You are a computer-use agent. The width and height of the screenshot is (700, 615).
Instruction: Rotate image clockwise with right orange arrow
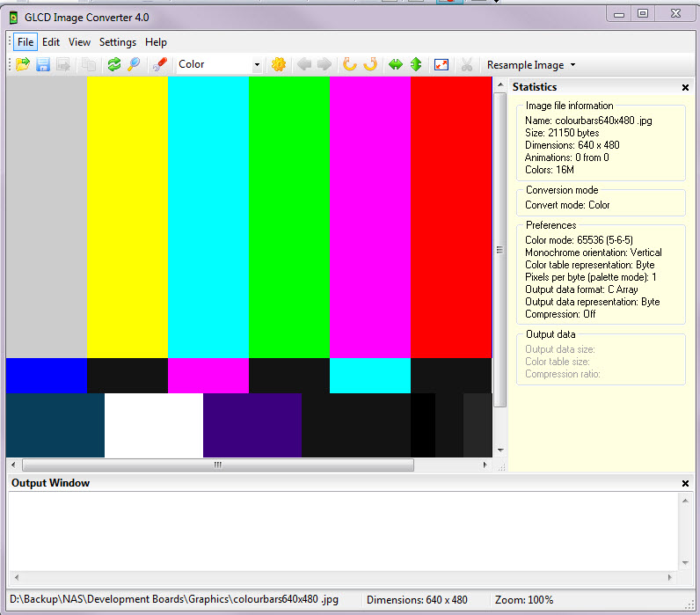click(x=370, y=64)
